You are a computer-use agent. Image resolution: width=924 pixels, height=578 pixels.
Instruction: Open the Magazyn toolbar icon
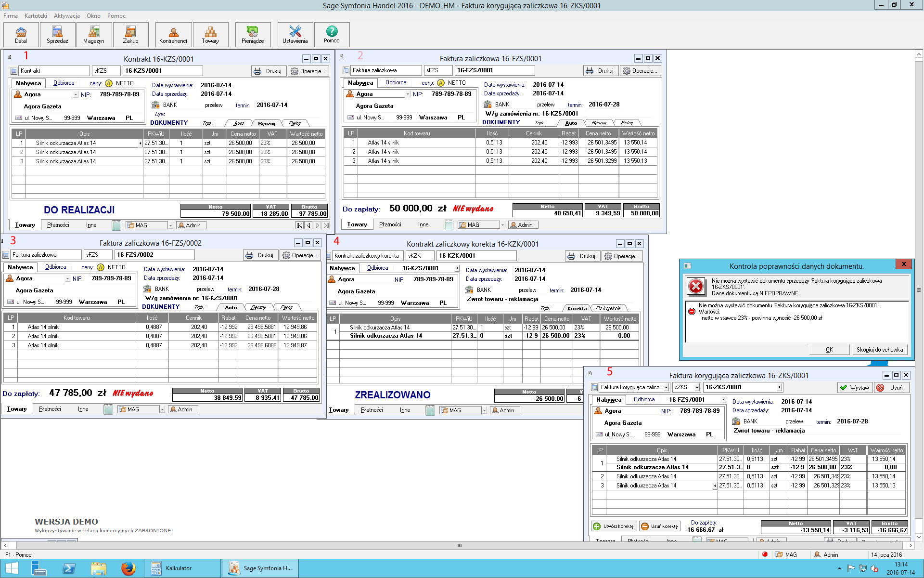[94, 34]
